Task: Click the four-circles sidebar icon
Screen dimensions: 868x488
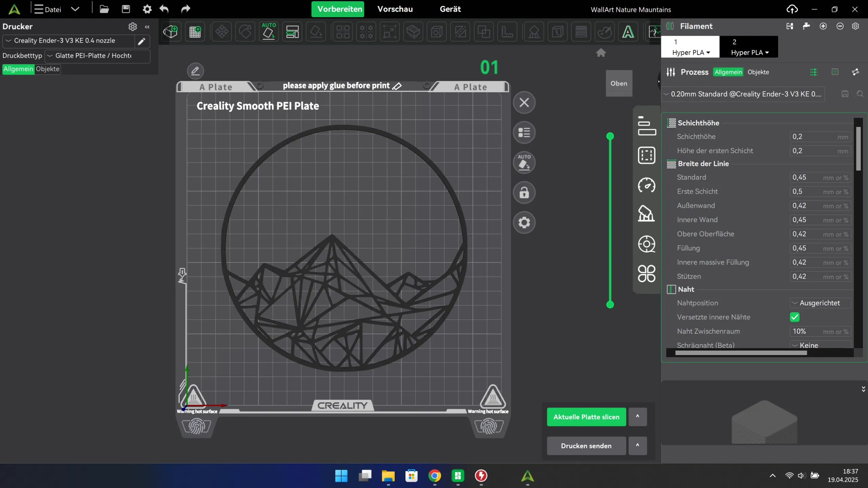Action: click(647, 273)
